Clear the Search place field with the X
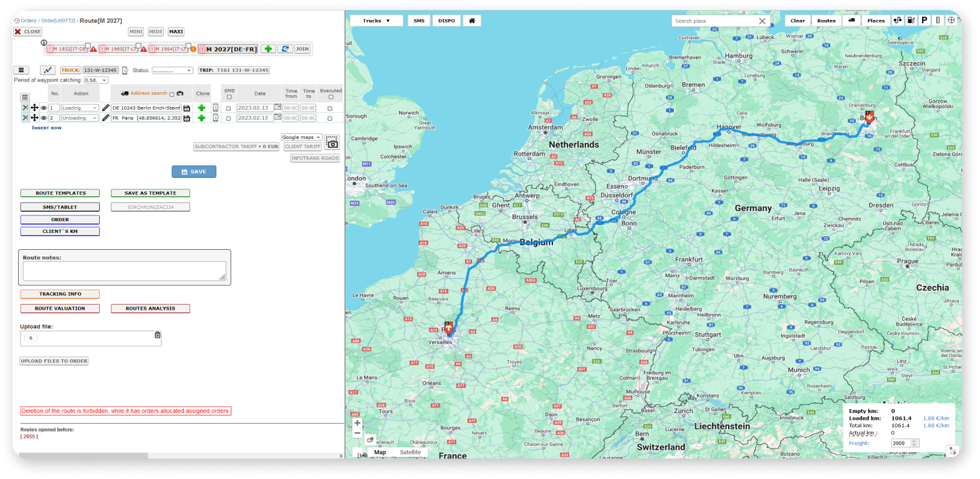Screen dimensions: 980x479 click(762, 21)
